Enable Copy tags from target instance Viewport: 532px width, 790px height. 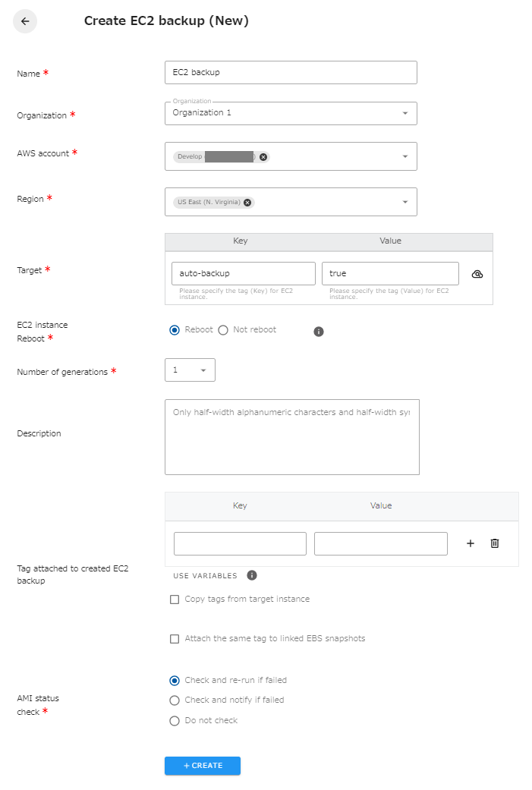[x=175, y=599]
